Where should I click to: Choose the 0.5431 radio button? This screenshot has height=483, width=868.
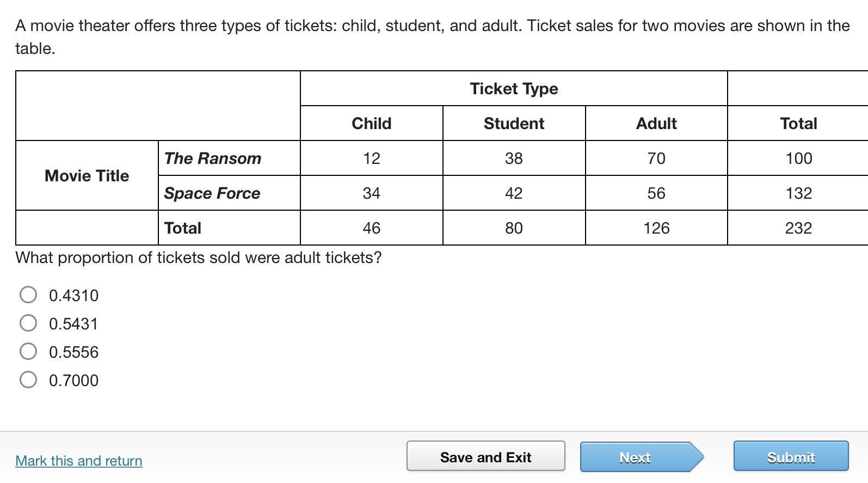(28, 323)
